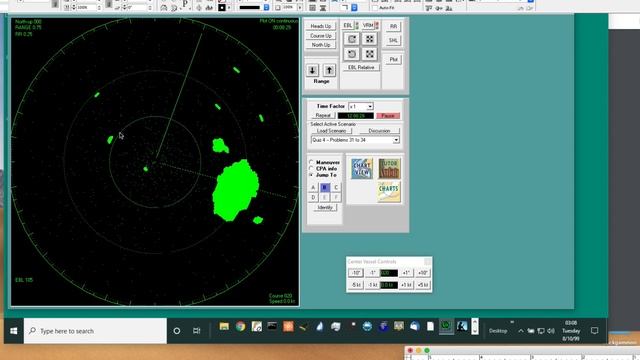Open the Charts icon
This screenshot has height=360, width=640.
click(x=389, y=192)
